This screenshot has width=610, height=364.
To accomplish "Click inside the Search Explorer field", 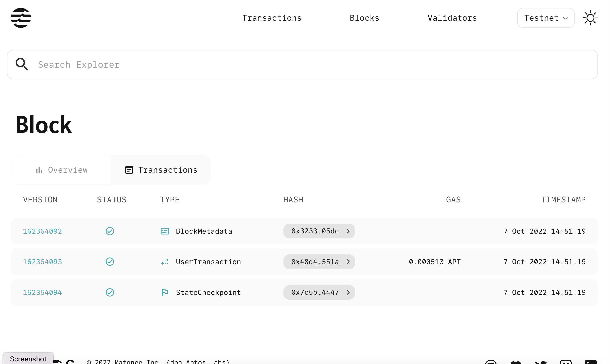I will (x=175, y=64).
